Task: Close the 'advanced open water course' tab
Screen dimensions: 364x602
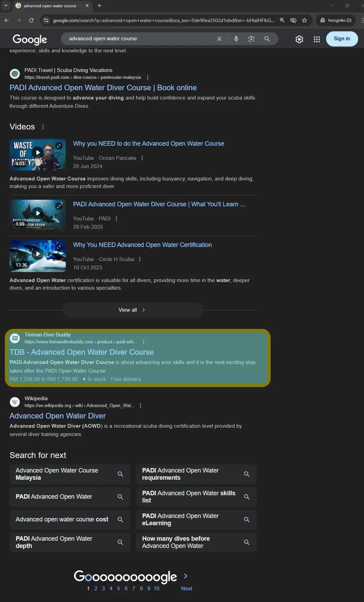Action: 87,6
